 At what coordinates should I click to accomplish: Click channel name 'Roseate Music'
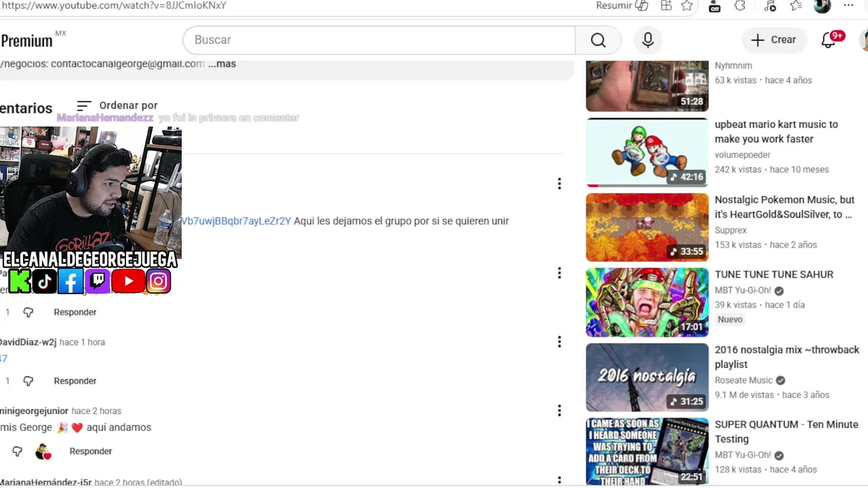click(x=743, y=380)
